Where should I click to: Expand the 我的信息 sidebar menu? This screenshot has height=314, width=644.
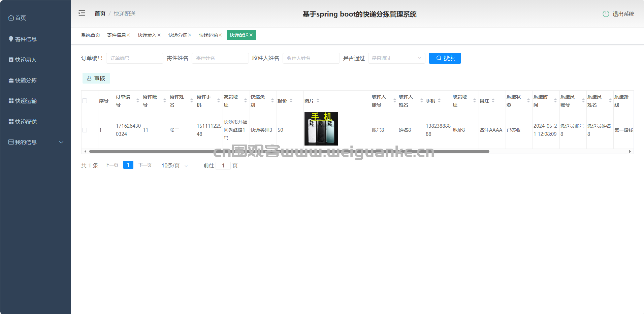point(35,142)
